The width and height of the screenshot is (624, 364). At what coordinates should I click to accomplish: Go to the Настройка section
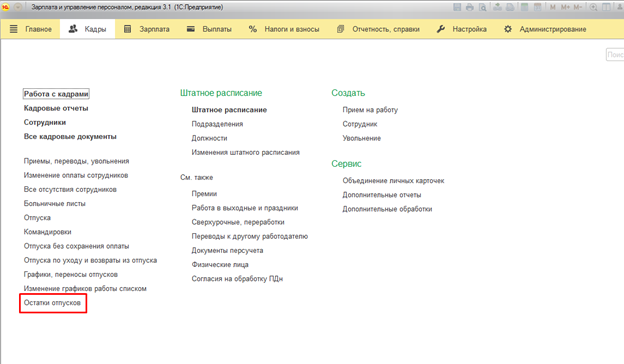pos(462,29)
